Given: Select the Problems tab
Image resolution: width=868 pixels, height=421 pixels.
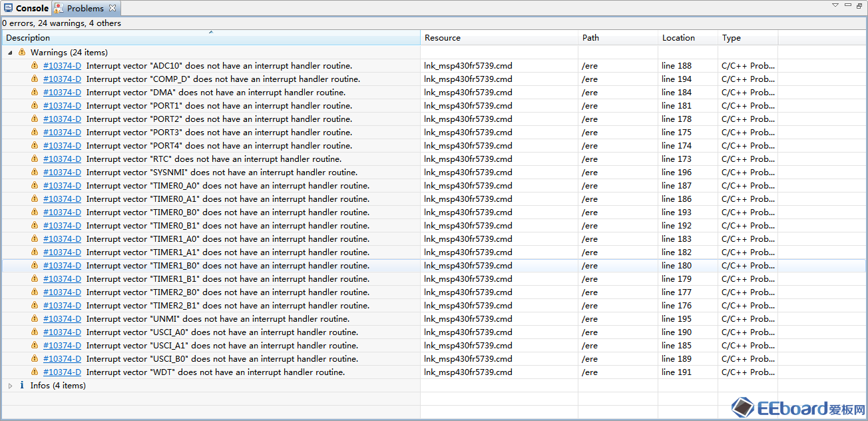Looking at the screenshot, I should 85,9.
